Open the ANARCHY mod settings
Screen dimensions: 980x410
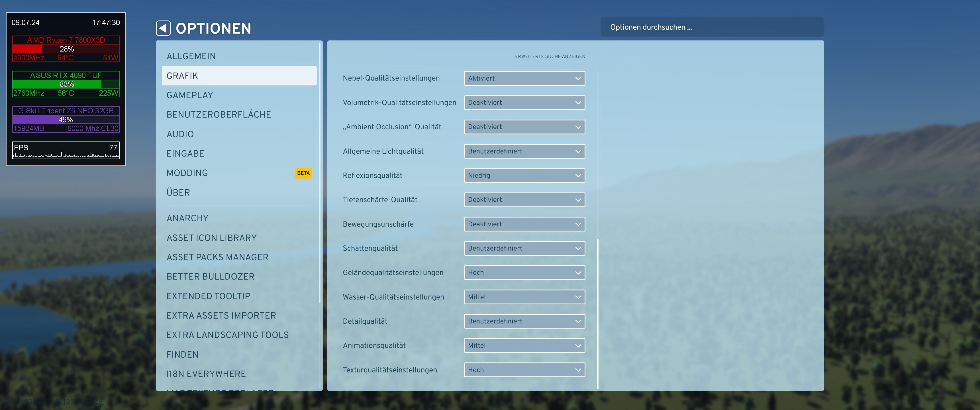pos(187,218)
